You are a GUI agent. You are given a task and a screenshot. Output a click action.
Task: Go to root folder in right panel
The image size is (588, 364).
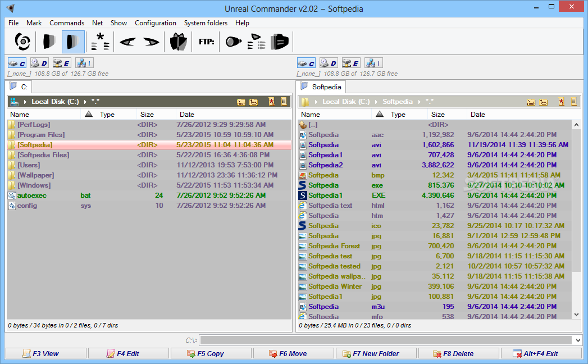point(531,102)
